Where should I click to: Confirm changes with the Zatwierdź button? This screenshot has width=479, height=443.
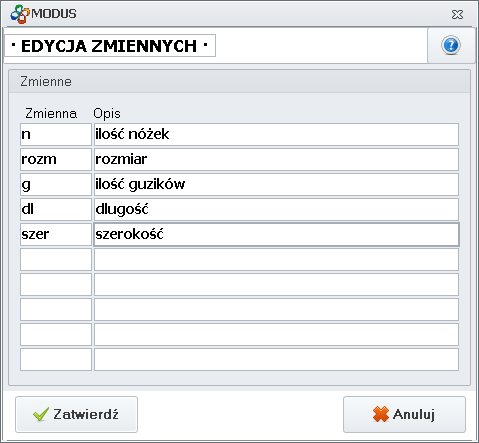[x=76, y=414]
